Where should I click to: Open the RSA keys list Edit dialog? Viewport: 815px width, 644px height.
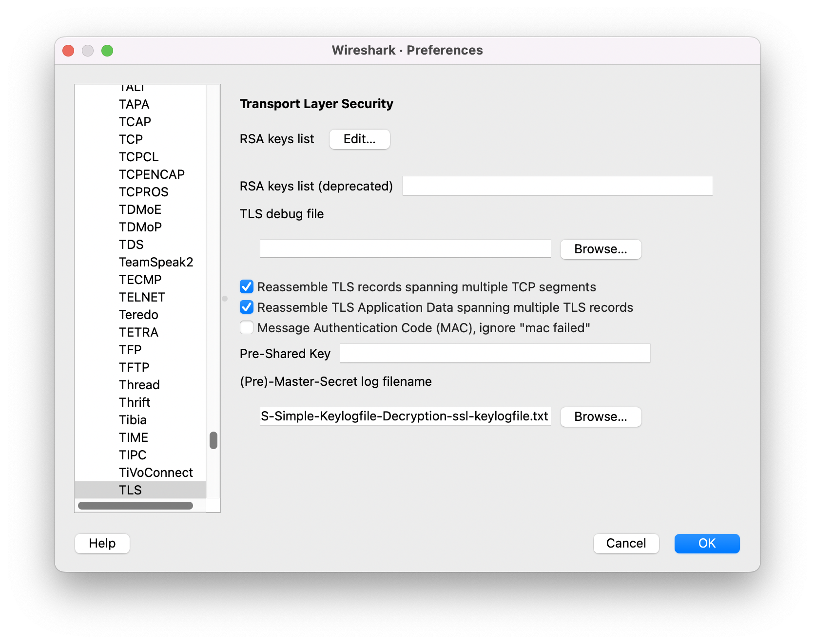[359, 139]
